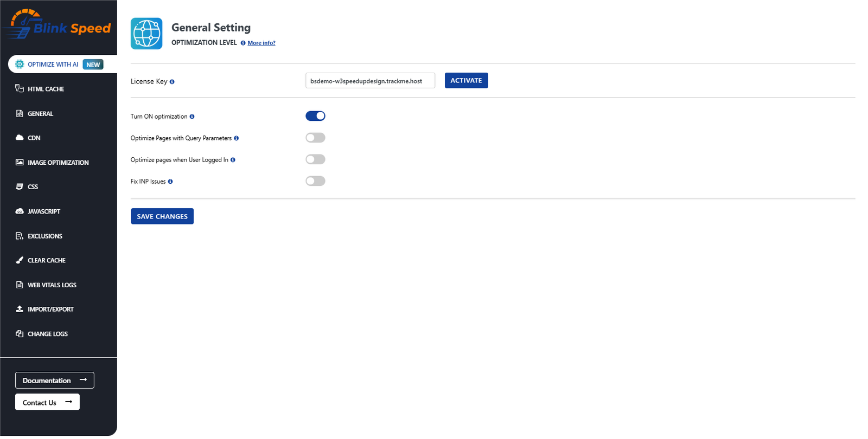Click the Exclusions sidebar icon
Image resolution: width=868 pixels, height=439 pixels.
pyautogui.click(x=20, y=236)
